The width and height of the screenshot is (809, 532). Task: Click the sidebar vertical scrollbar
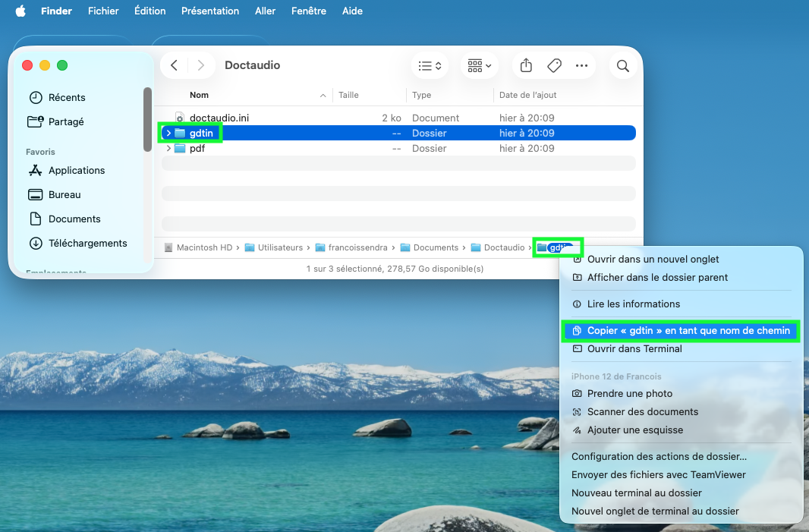[147, 120]
